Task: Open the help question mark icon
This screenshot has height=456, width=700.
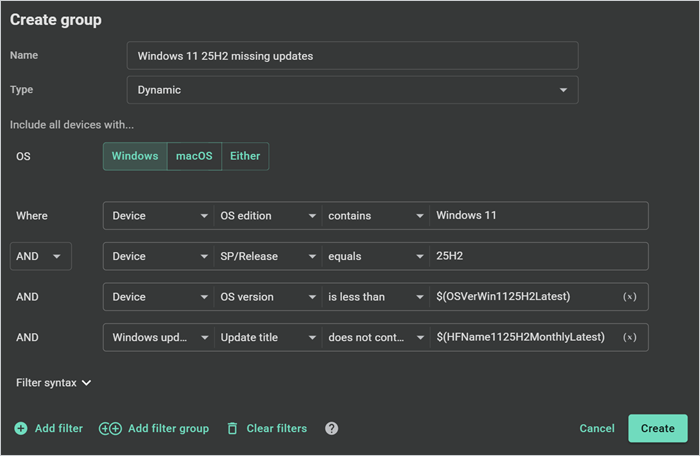Action: pos(331,428)
